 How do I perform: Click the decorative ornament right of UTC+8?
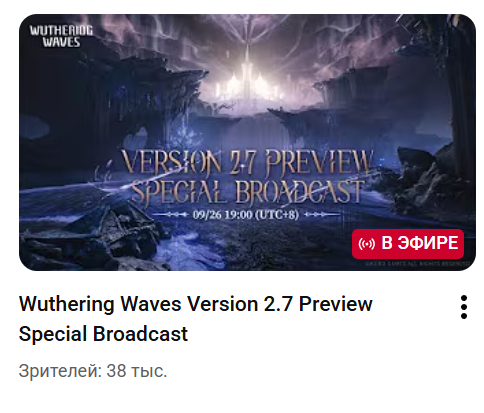point(322,215)
